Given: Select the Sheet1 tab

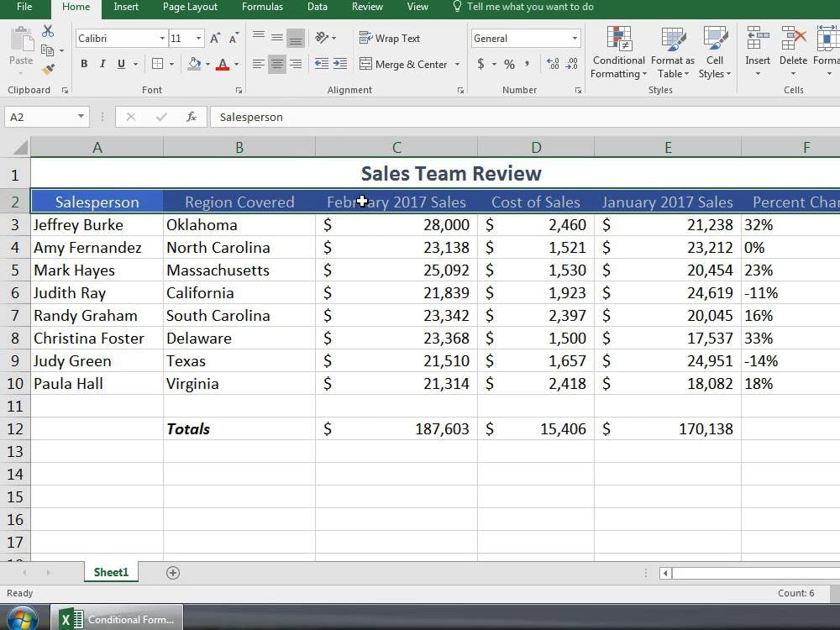Looking at the screenshot, I should (x=112, y=572).
